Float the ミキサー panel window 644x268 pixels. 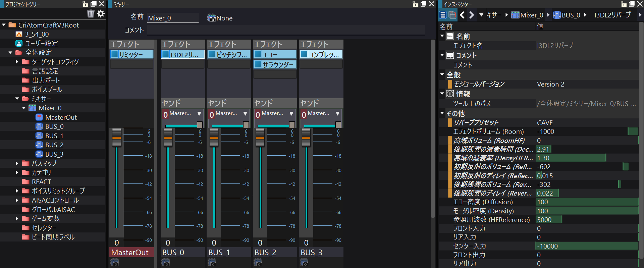[424, 4]
